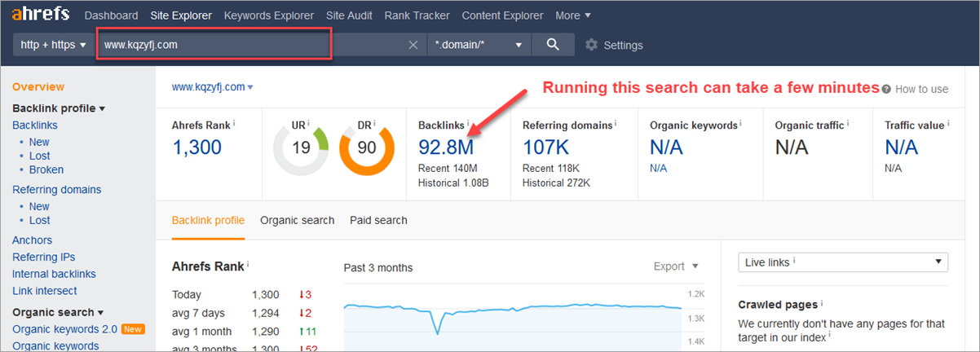Open Anchors report
The image size is (980, 352).
[x=32, y=240]
